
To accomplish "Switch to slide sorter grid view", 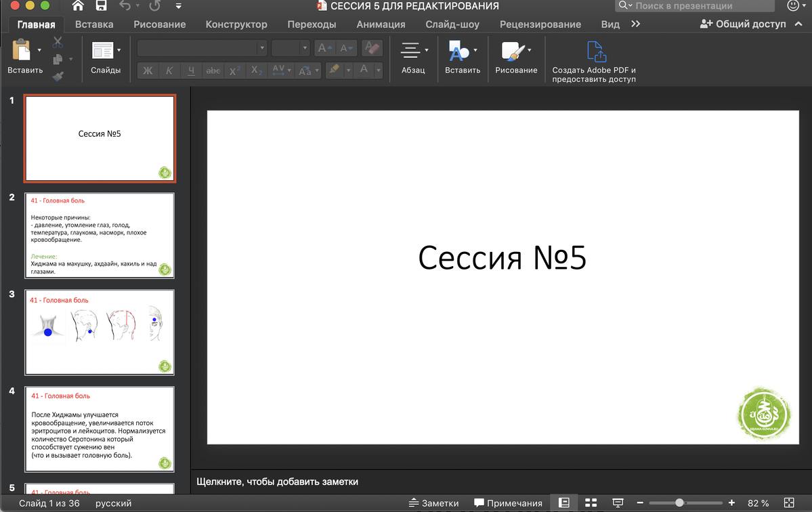I will (x=591, y=503).
